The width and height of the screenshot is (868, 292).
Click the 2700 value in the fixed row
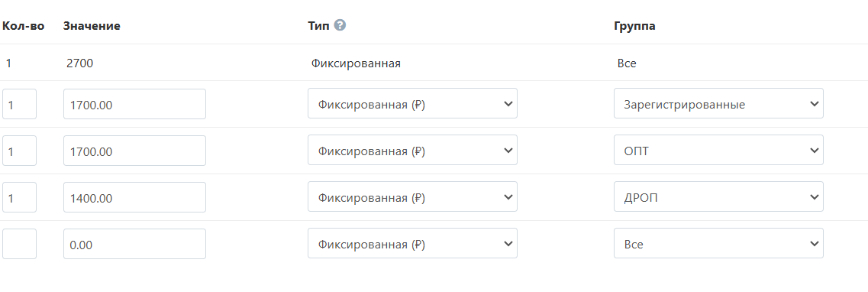point(79,63)
